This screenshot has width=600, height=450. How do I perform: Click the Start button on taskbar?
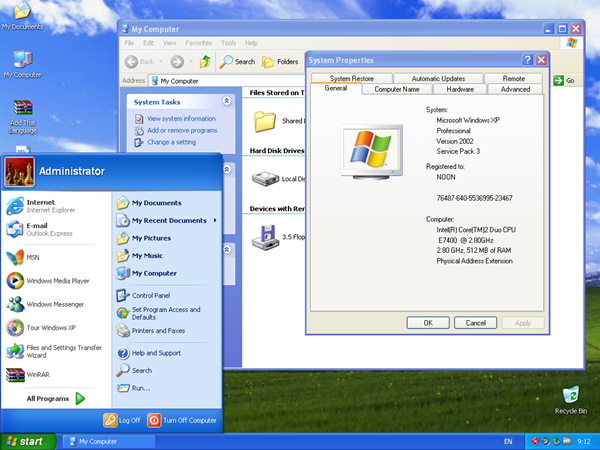pyautogui.click(x=28, y=442)
